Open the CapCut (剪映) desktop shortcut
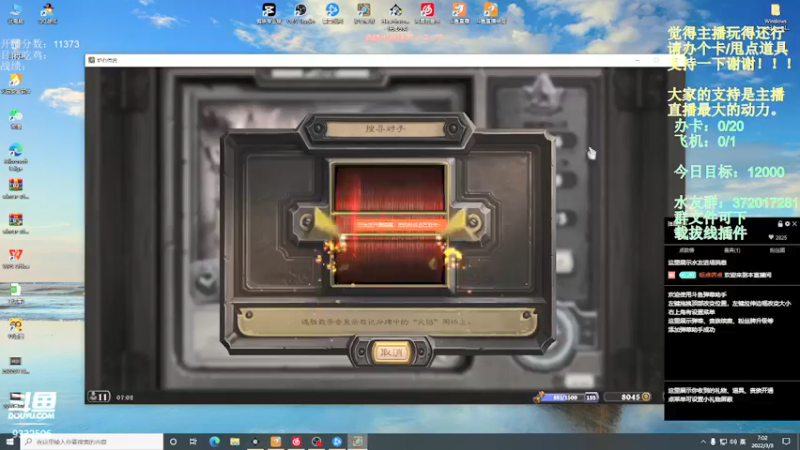This screenshot has height=450, width=800. 269,13
